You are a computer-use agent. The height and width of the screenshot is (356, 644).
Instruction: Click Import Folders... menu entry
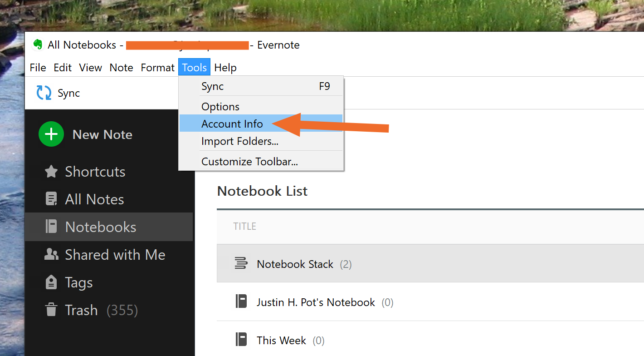point(240,142)
